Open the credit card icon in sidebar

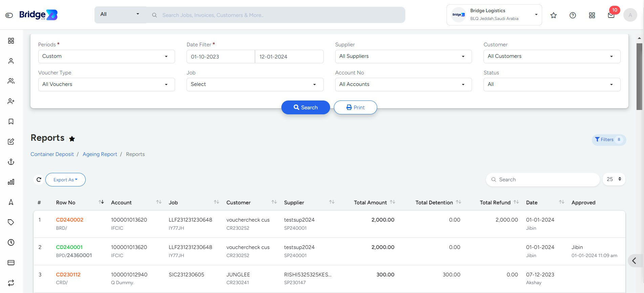(11, 263)
